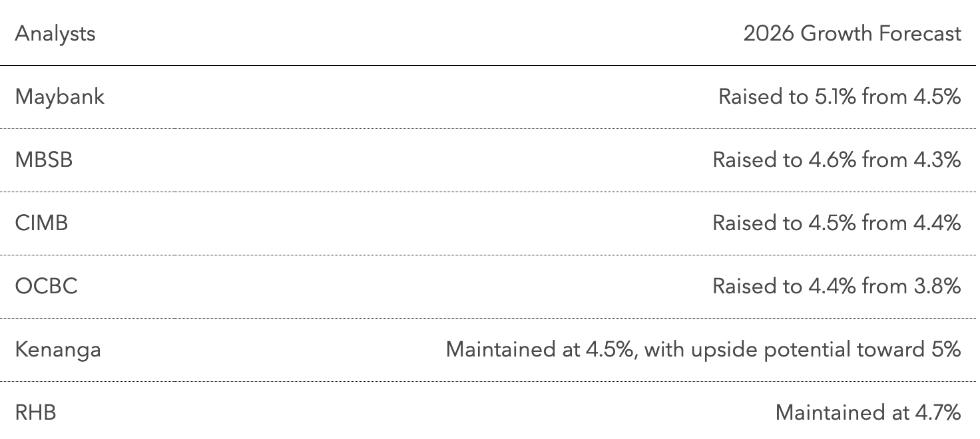Select the Kenanga analyst name

[58, 349]
